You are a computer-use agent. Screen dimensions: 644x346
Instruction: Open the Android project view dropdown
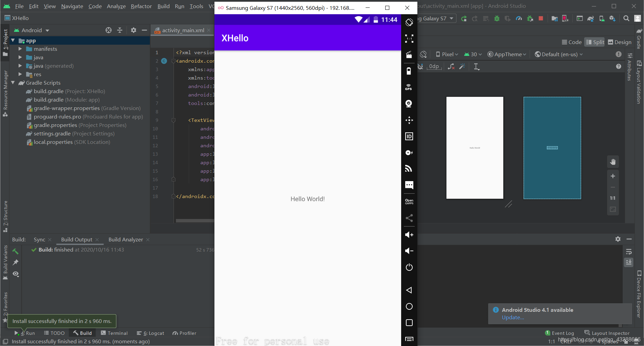(x=32, y=30)
